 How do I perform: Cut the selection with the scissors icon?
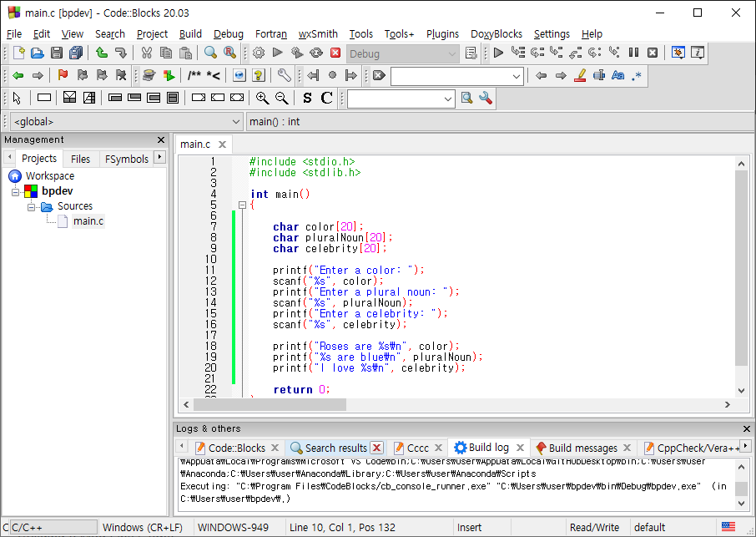click(147, 53)
